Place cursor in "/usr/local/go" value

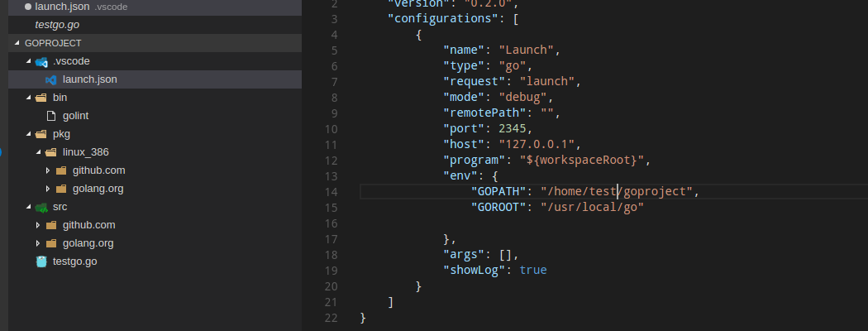click(x=593, y=208)
